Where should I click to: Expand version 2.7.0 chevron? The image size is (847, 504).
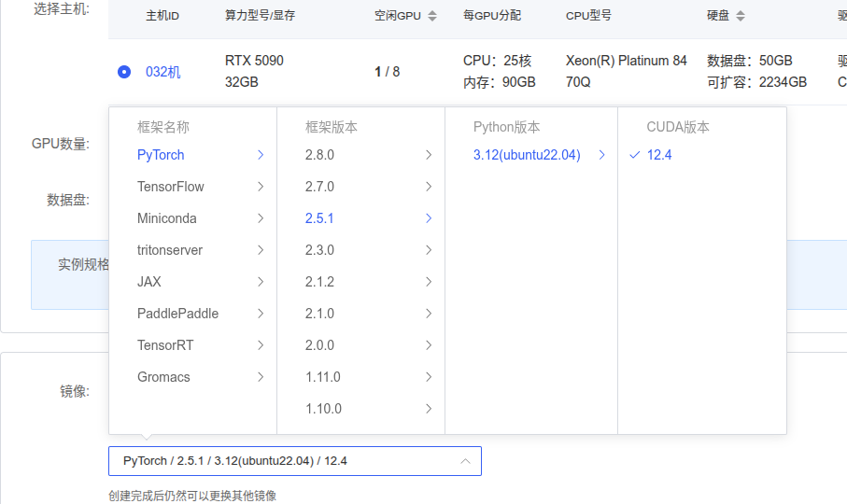429,187
